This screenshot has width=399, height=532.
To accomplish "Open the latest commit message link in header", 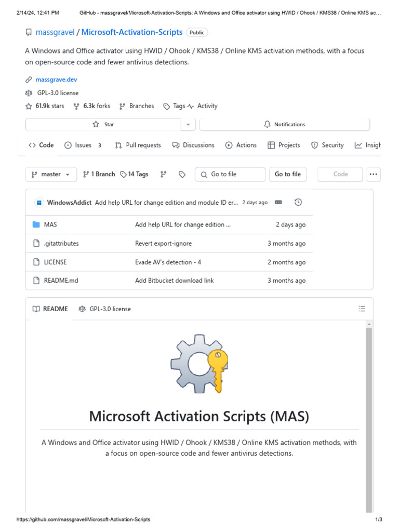I will click(166, 203).
